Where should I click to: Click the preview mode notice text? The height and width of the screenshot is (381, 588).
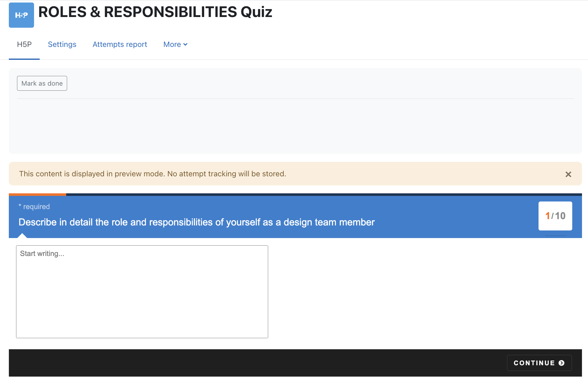coord(153,174)
